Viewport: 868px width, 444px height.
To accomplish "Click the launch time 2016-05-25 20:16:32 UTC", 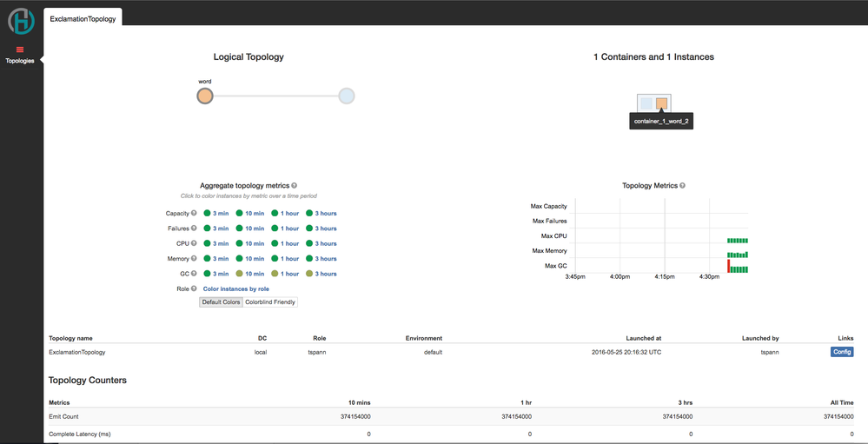I will tap(626, 352).
